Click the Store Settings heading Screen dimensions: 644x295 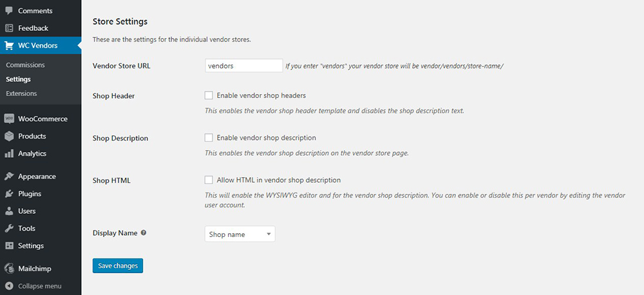click(x=120, y=21)
